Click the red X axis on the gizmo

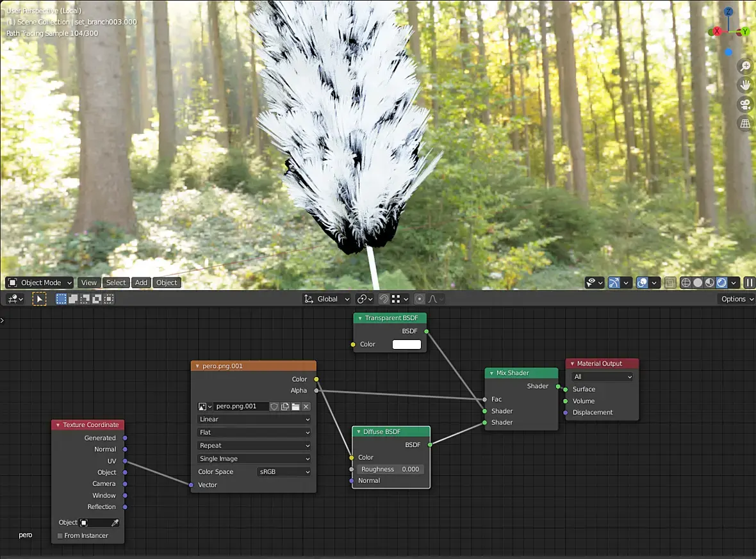(716, 32)
